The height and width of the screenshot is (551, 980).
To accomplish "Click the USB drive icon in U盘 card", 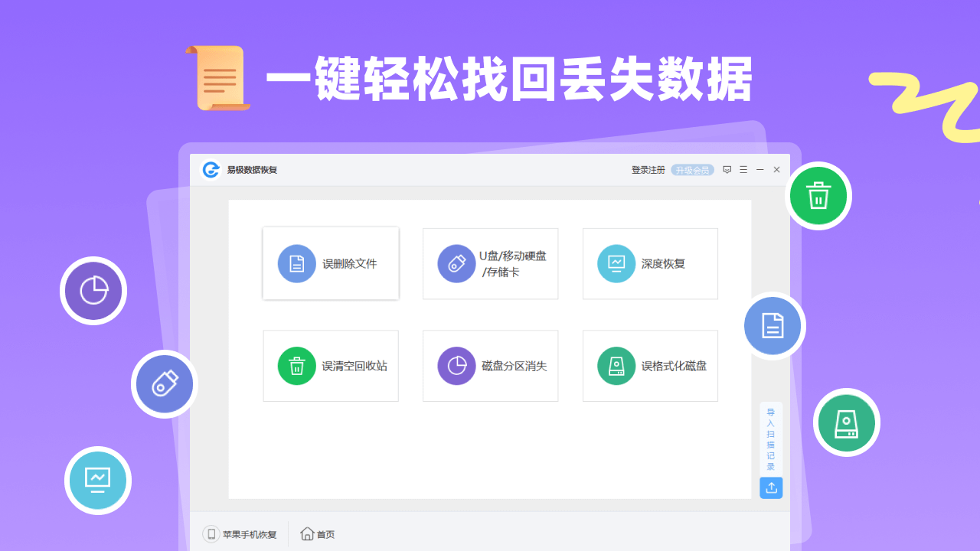I will click(457, 264).
